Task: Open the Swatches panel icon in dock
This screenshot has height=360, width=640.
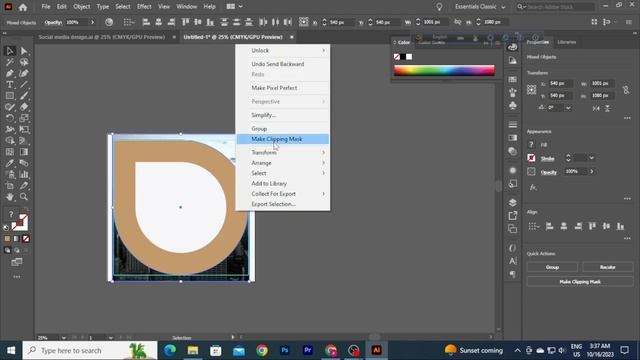Action: pyautogui.click(x=513, y=80)
